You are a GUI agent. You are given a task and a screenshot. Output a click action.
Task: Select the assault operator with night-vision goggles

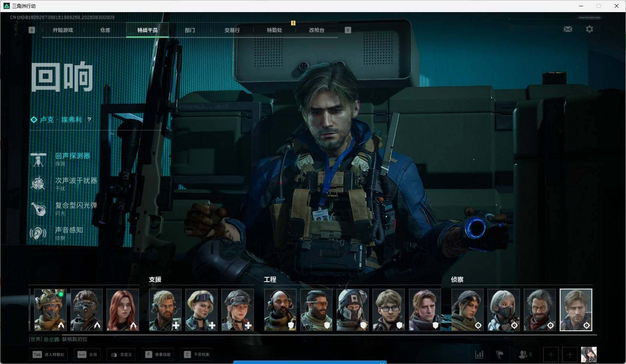86,310
